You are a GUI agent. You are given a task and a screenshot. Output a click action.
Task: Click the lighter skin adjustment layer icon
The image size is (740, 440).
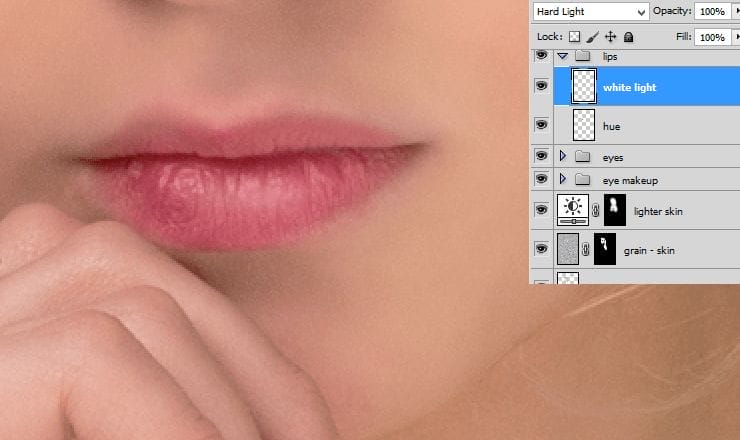click(573, 210)
